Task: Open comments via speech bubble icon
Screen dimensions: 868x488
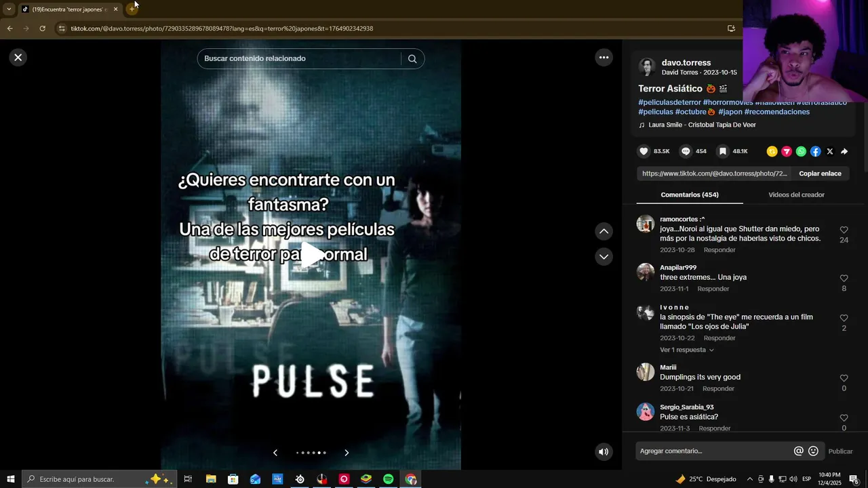Action: (x=686, y=151)
